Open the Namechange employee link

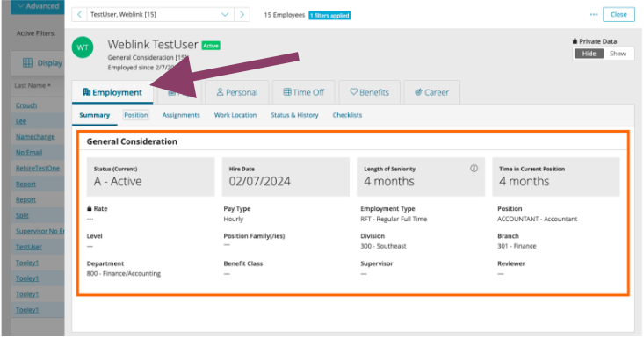coord(35,137)
